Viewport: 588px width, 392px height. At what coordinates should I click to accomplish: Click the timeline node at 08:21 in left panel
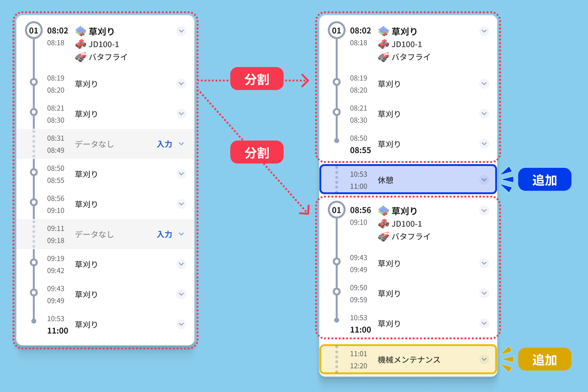pyautogui.click(x=34, y=112)
